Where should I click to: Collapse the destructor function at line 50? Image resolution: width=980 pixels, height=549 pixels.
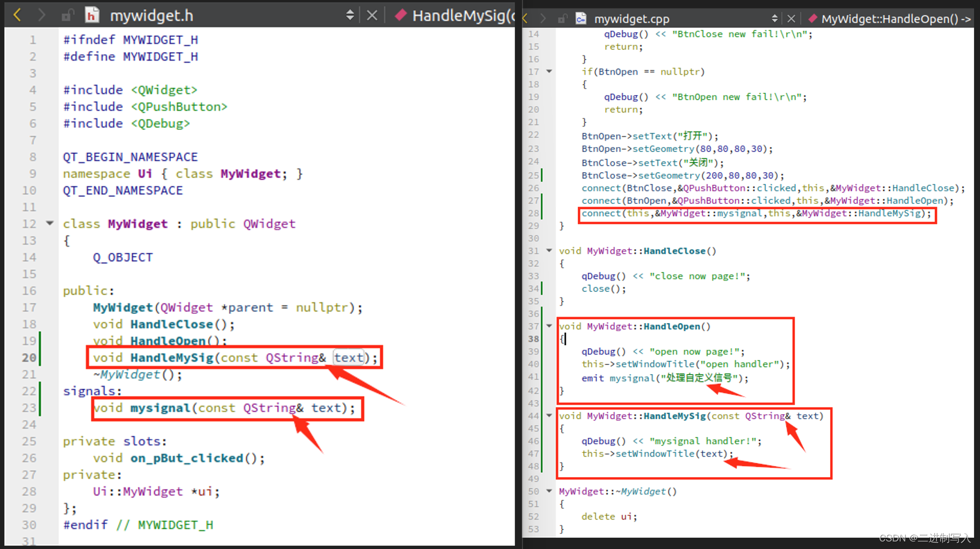click(x=549, y=491)
